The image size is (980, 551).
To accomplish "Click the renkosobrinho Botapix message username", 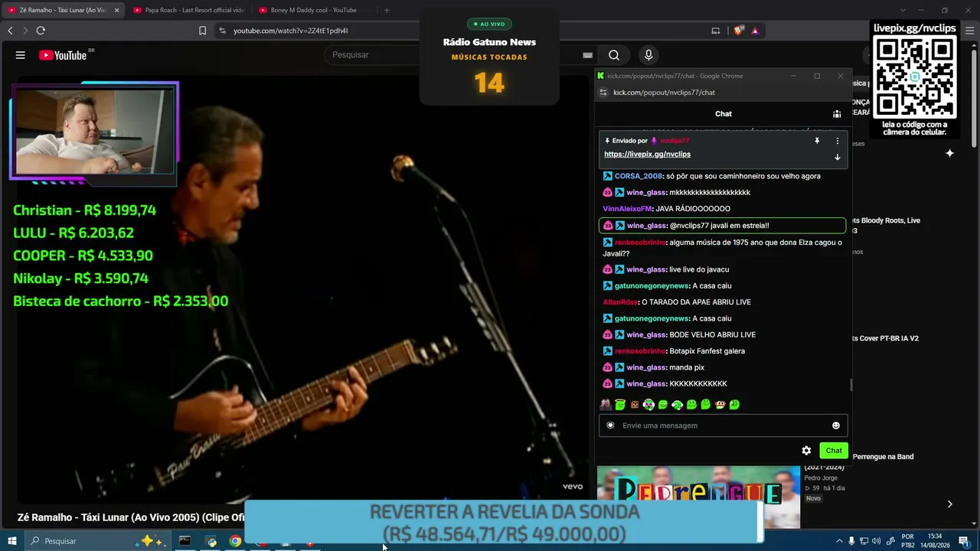I will point(640,351).
